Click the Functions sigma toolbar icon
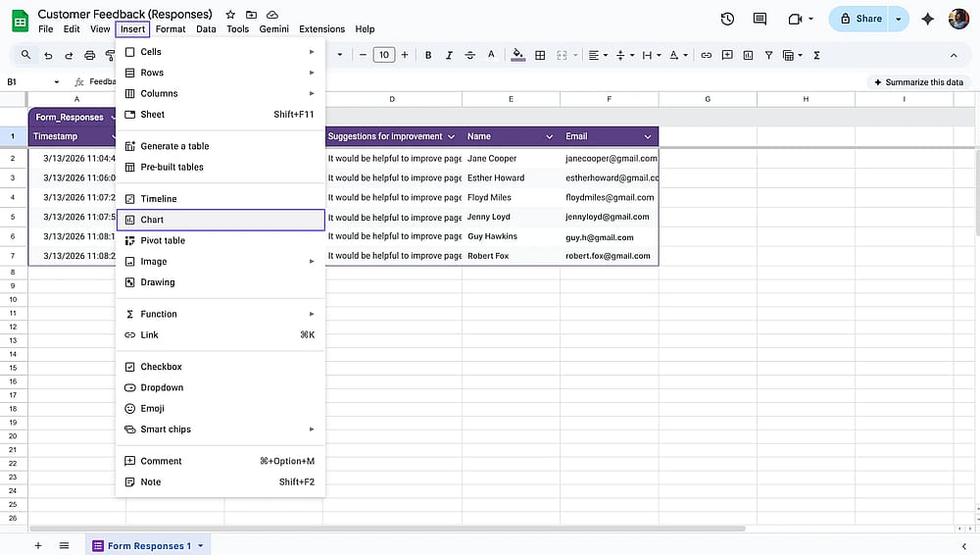Viewport: 980px width, 555px height. coord(816,55)
